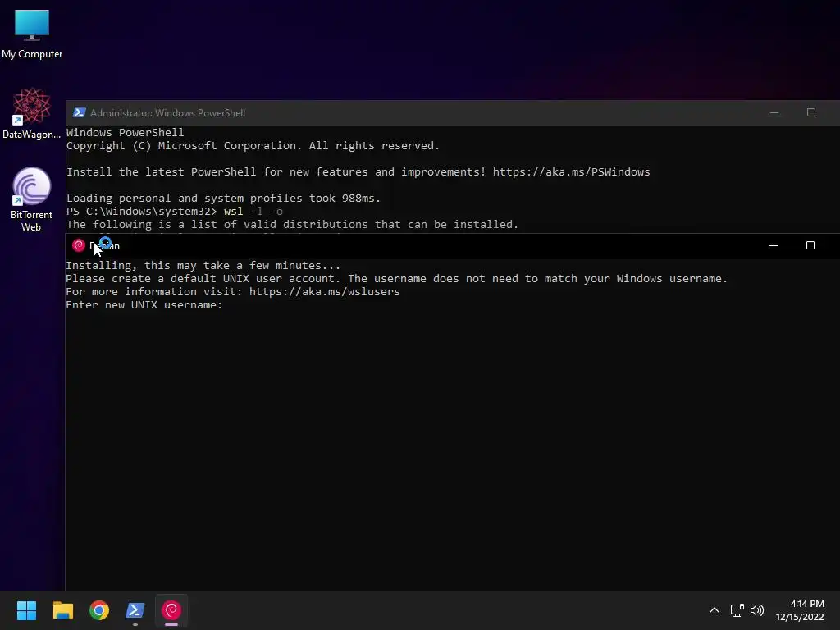Open the volume tray icon

point(757,610)
